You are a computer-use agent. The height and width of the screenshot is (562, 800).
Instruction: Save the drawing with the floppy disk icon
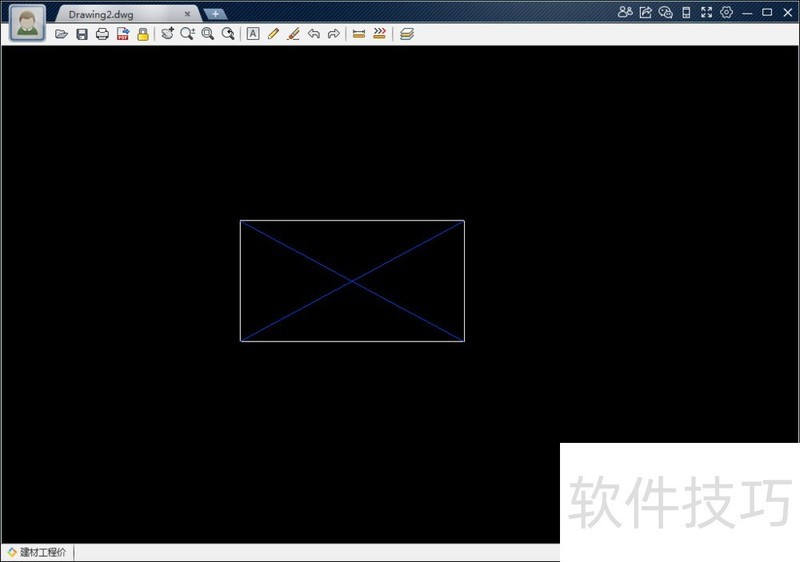pyautogui.click(x=82, y=34)
